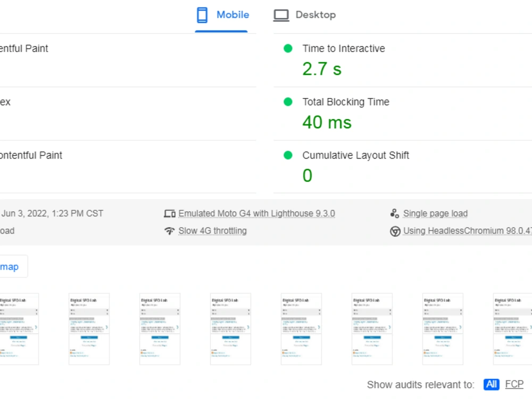Open the treemap button

(14, 267)
